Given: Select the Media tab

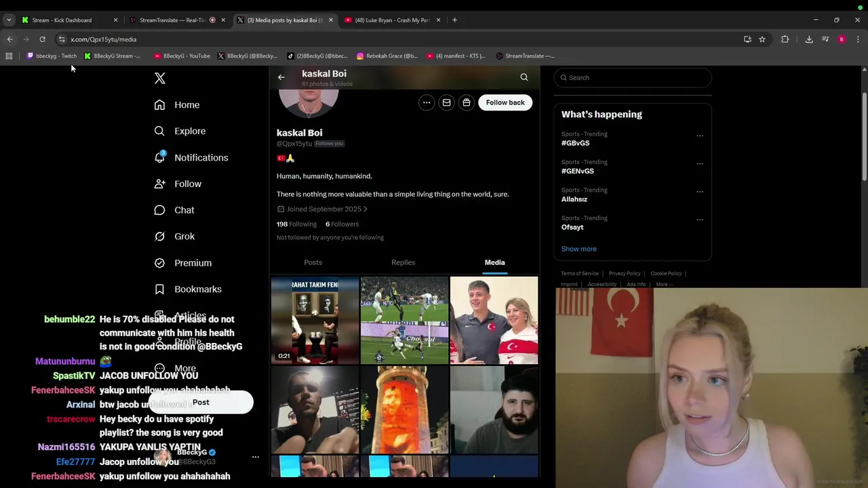Looking at the screenshot, I should (x=495, y=262).
